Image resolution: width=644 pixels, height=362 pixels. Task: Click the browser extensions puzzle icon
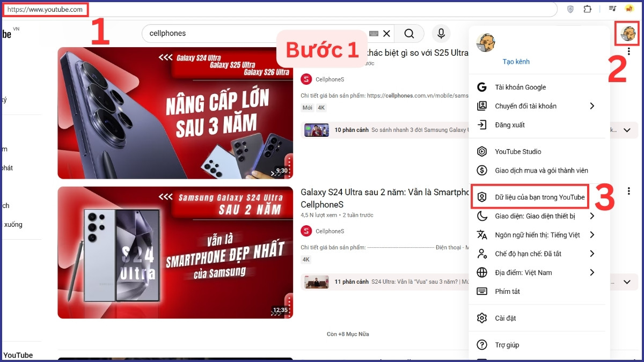[587, 9]
